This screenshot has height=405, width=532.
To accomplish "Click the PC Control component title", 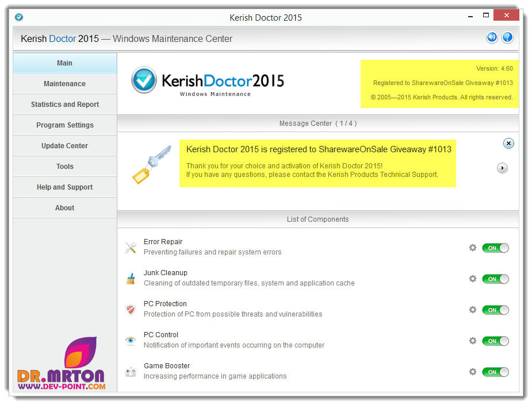I will click(x=161, y=335).
